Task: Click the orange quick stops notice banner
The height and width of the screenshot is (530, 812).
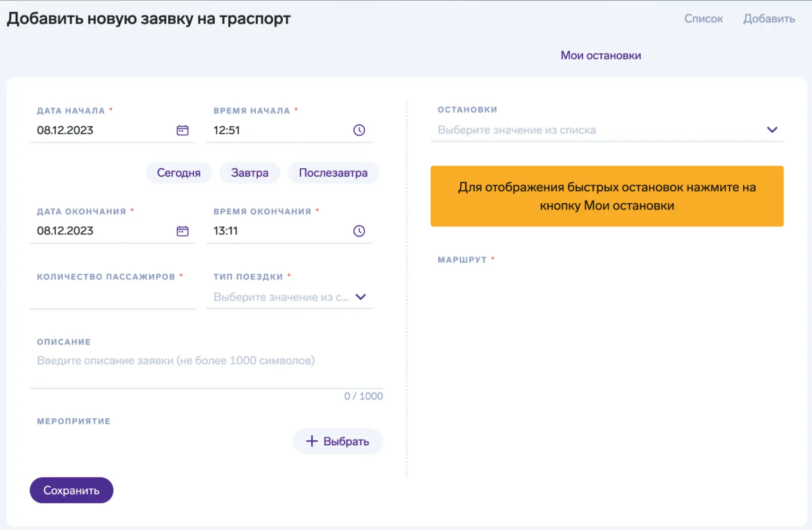Action: [x=607, y=196]
